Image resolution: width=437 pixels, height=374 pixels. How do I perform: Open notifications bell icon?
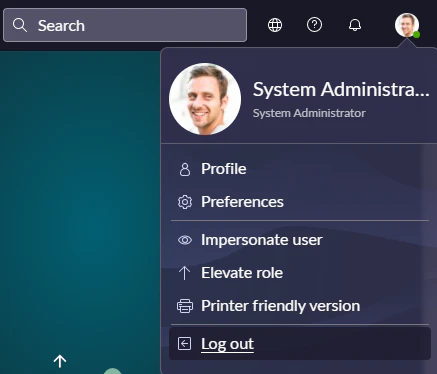[355, 25]
